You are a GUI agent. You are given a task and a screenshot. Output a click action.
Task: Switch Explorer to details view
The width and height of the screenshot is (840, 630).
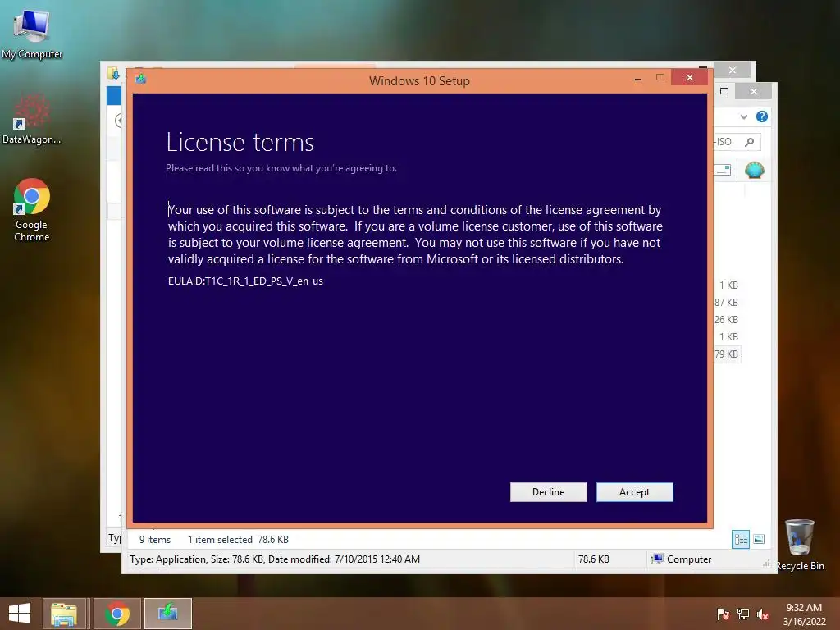[741, 540]
